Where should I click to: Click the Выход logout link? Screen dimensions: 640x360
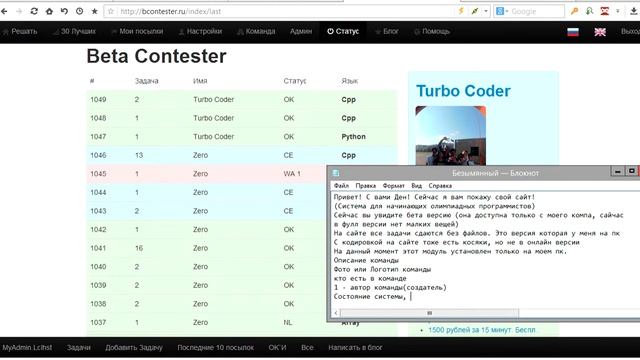point(630,31)
